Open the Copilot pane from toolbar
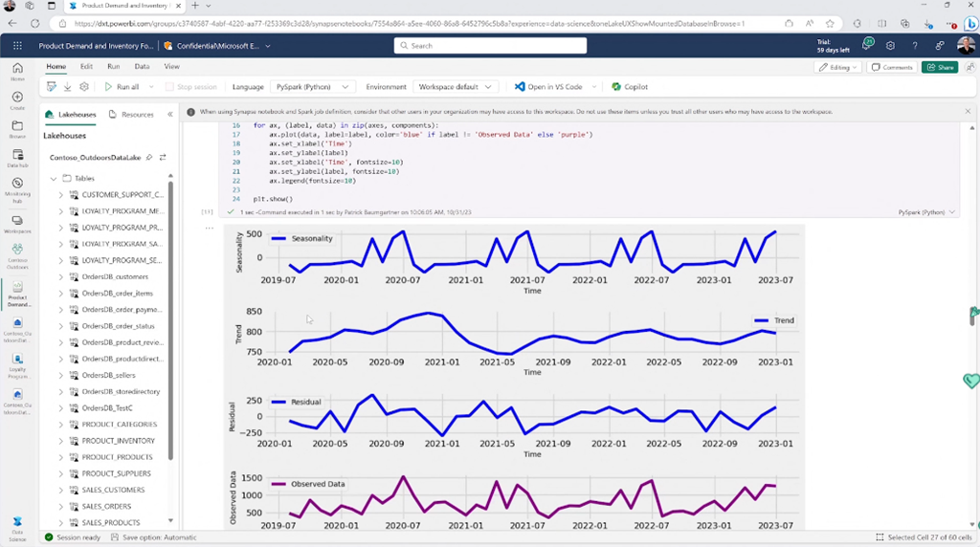 630,87
